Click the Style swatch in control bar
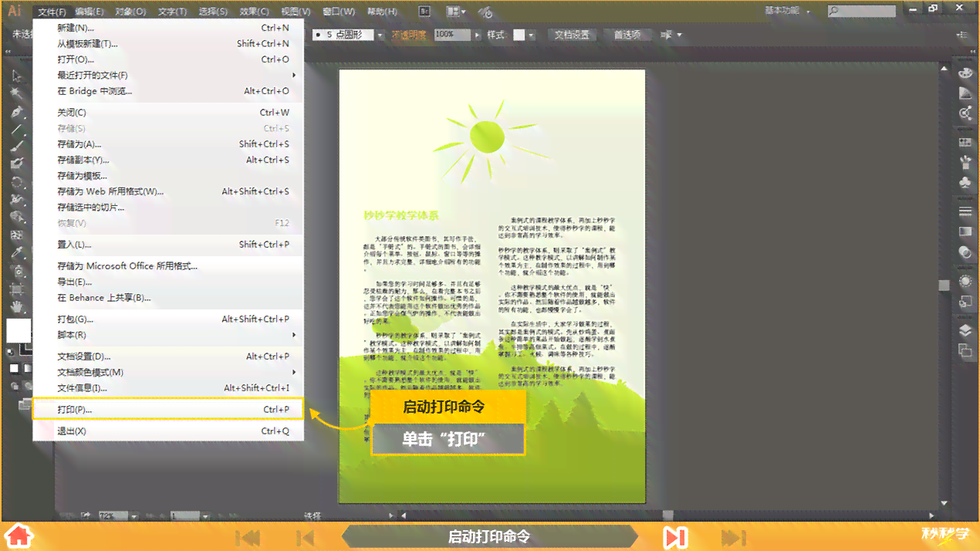 click(x=520, y=35)
